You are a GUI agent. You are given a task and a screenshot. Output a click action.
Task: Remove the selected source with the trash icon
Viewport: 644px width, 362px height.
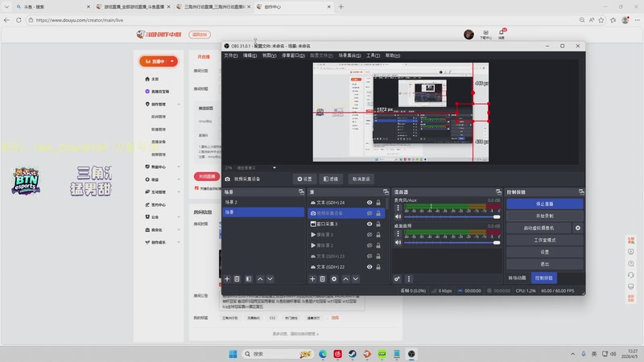323,278
